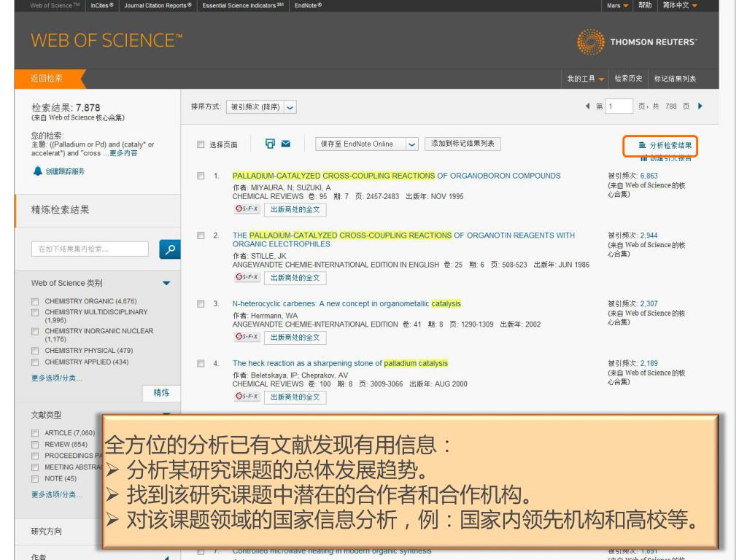Open the search history tab
747x560 pixels.
(x=628, y=79)
